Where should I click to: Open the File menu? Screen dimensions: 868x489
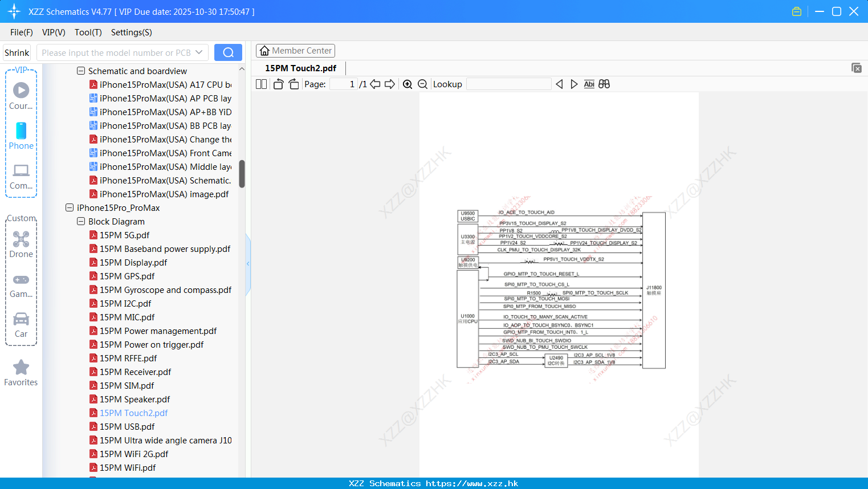pos(22,32)
